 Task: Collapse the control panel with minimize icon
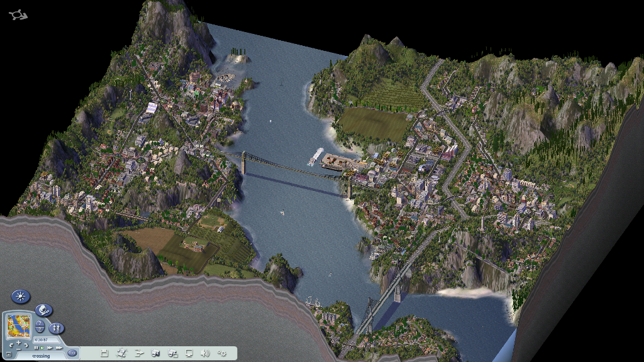pos(9,354)
